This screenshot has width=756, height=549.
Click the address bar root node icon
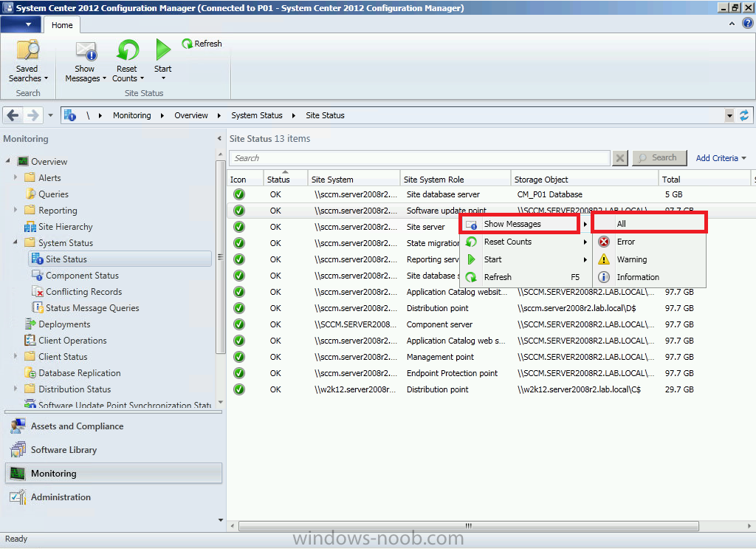[x=70, y=115]
